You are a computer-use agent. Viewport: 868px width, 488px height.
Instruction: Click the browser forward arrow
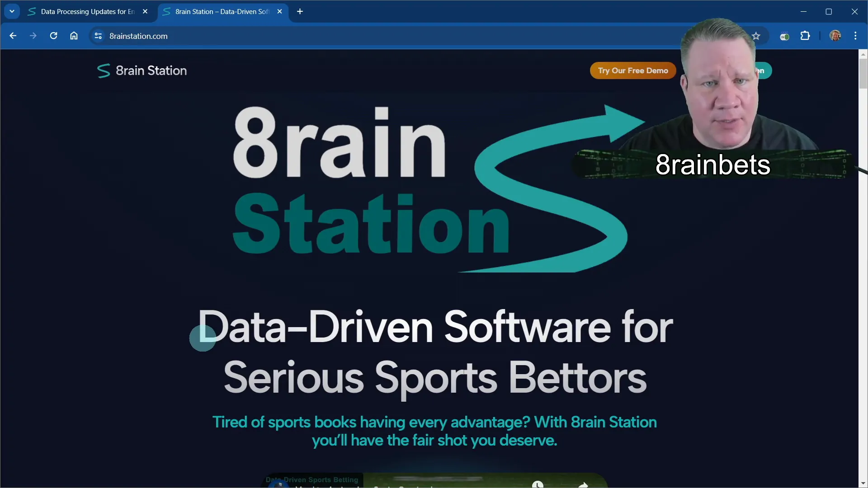pyautogui.click(x=33, y=36)
